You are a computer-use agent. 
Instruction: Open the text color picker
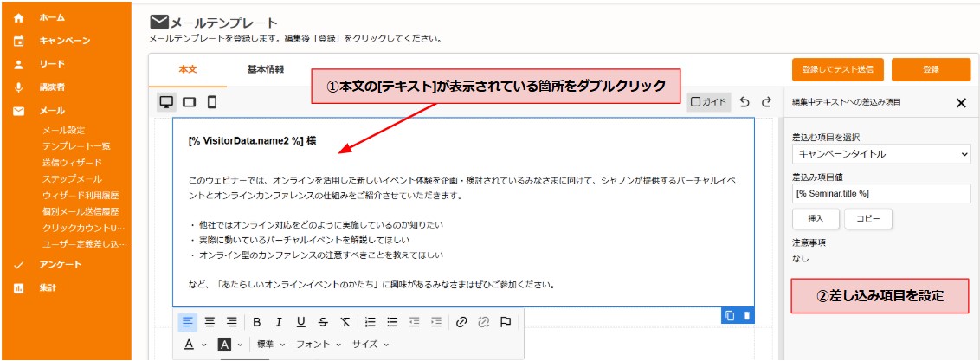189,345
